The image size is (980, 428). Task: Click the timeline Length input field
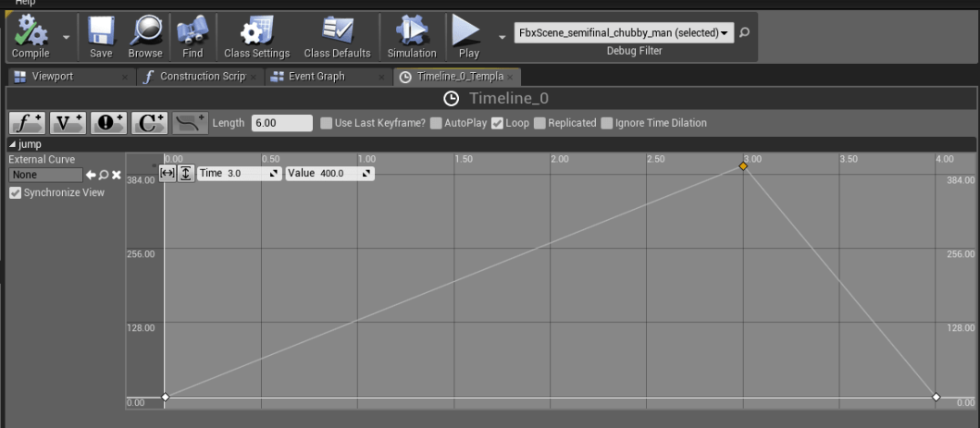(x=282, y=123)
